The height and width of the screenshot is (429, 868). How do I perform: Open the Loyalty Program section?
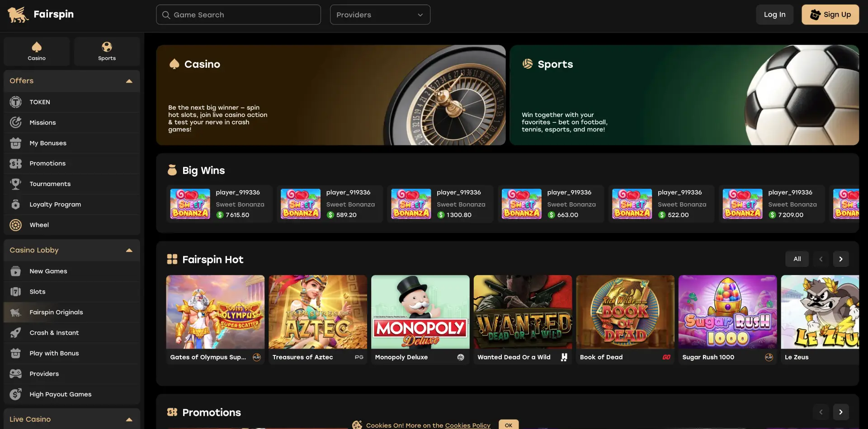point(55,204)
